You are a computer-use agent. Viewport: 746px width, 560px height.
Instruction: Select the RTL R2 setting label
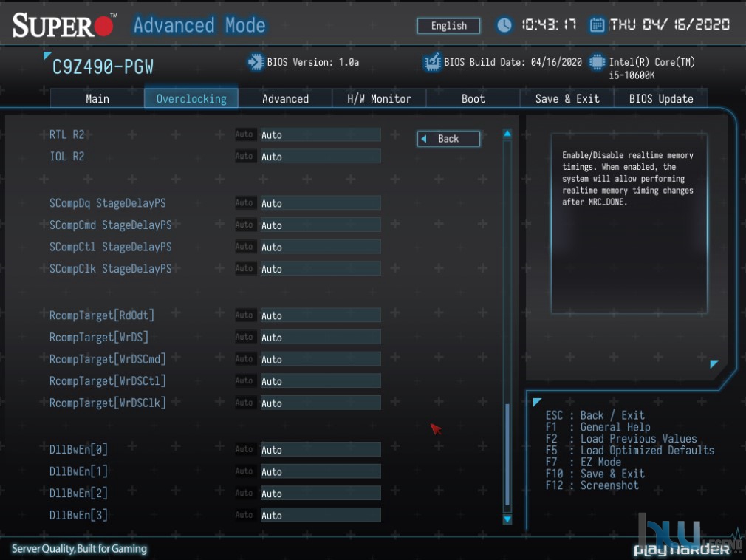67,134
